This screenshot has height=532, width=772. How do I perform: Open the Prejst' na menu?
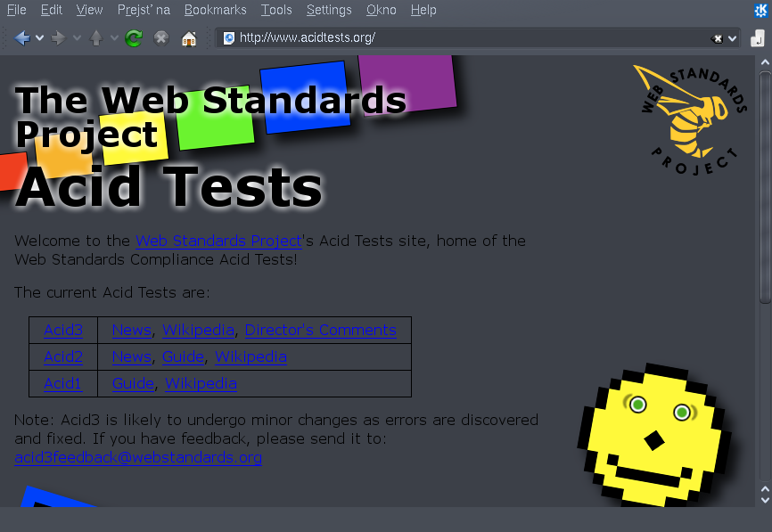pyautogui.click(x=144, y=10)
